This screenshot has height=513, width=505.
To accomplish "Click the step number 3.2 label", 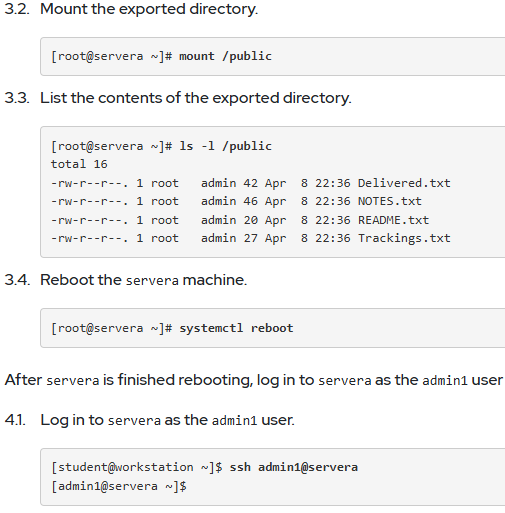I will pyautogui.click(x=17, y=9).
